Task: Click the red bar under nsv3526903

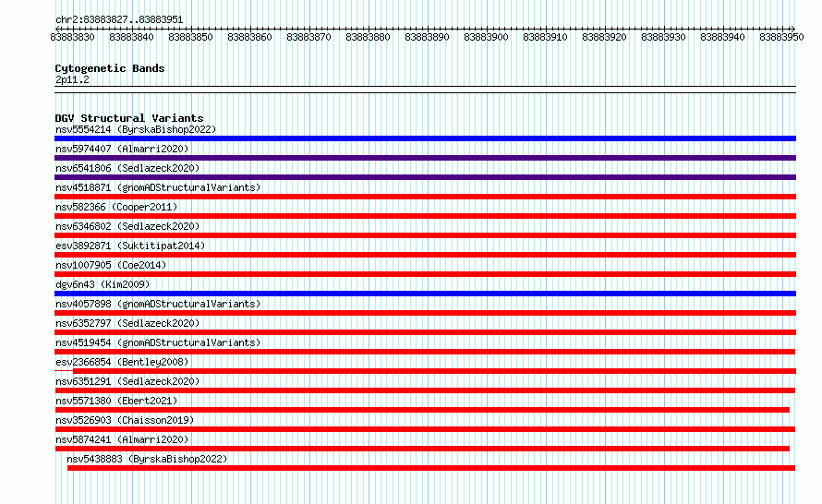Action: coord(425,429)
